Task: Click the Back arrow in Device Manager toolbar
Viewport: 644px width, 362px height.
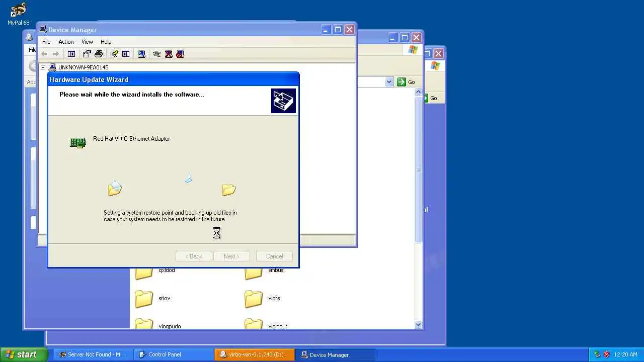Action: point(44,54)
